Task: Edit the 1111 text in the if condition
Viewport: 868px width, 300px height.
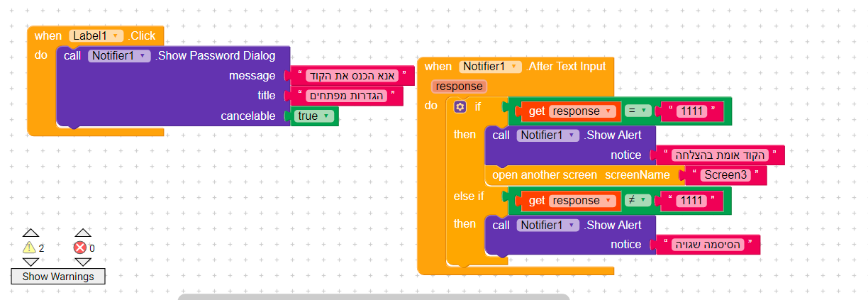Action: [690, 111]
